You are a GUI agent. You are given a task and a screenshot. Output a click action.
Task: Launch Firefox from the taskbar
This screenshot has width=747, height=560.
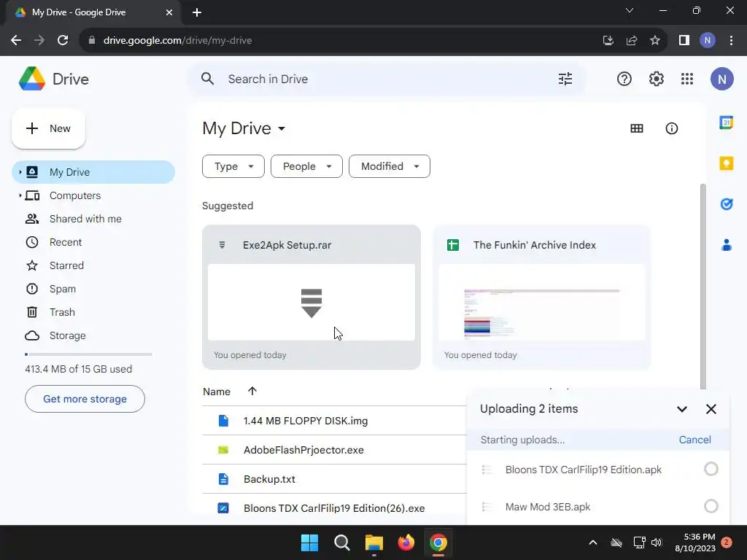click(406, 542)
